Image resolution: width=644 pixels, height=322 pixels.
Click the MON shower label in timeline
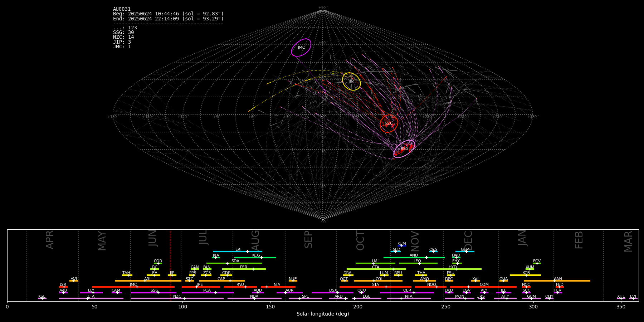coord(460,297)
